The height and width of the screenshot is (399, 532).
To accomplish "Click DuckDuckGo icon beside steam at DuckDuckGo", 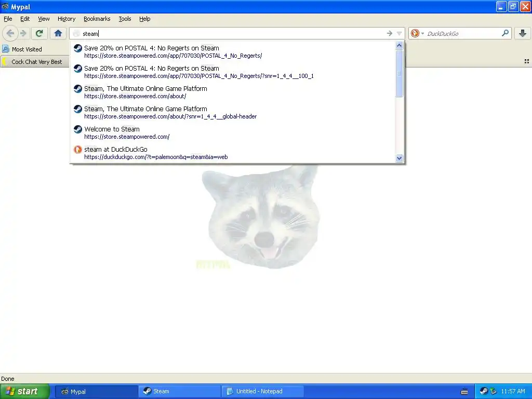I will click(78, 150).
